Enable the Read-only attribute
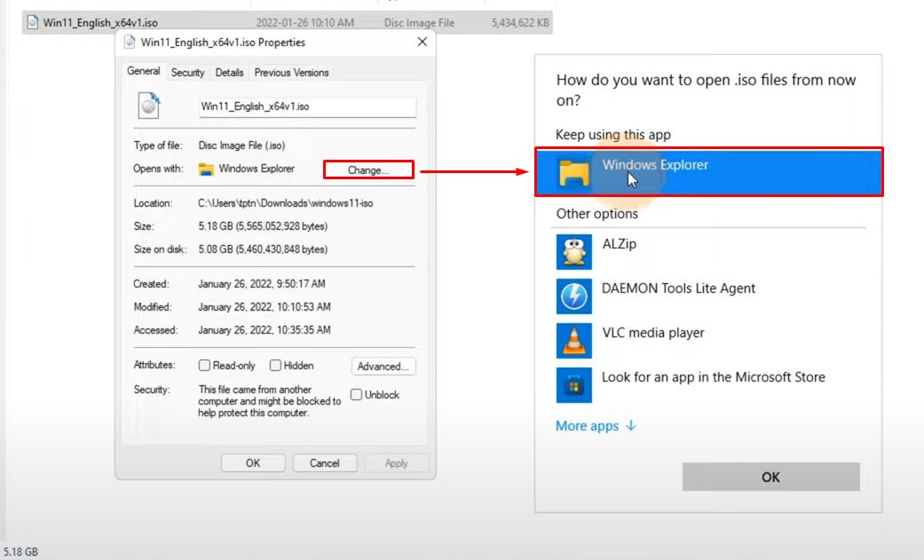The image size is (924, 560). click(203, 365)
